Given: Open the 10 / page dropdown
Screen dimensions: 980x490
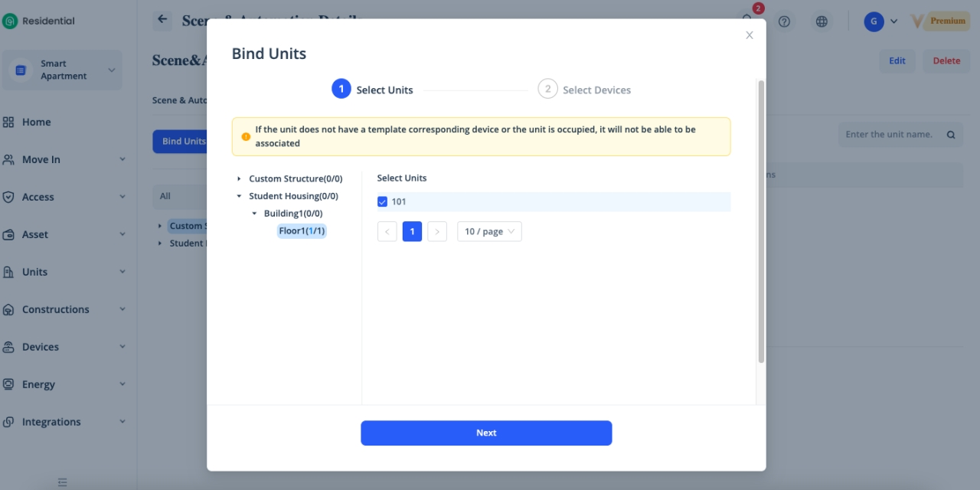Looking at the screenshot, I should 489,232.
